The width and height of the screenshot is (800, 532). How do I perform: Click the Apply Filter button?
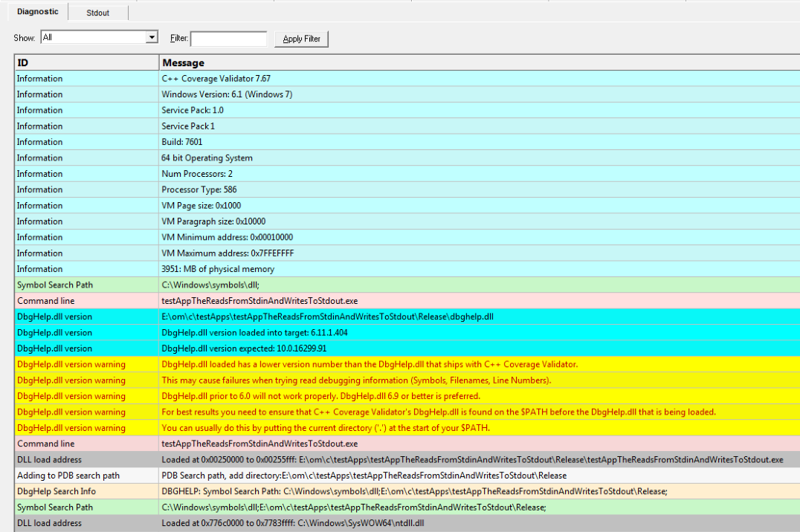302,39
